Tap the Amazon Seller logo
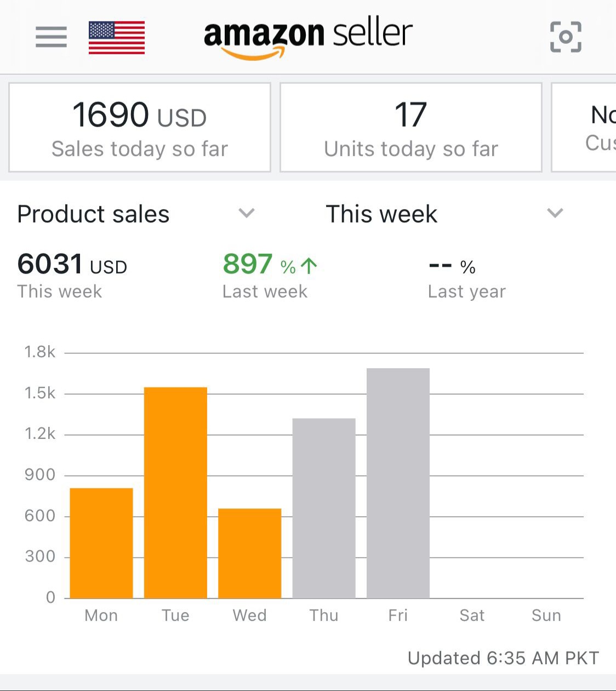This screenshot has width=616, height=691. (308, 37)
